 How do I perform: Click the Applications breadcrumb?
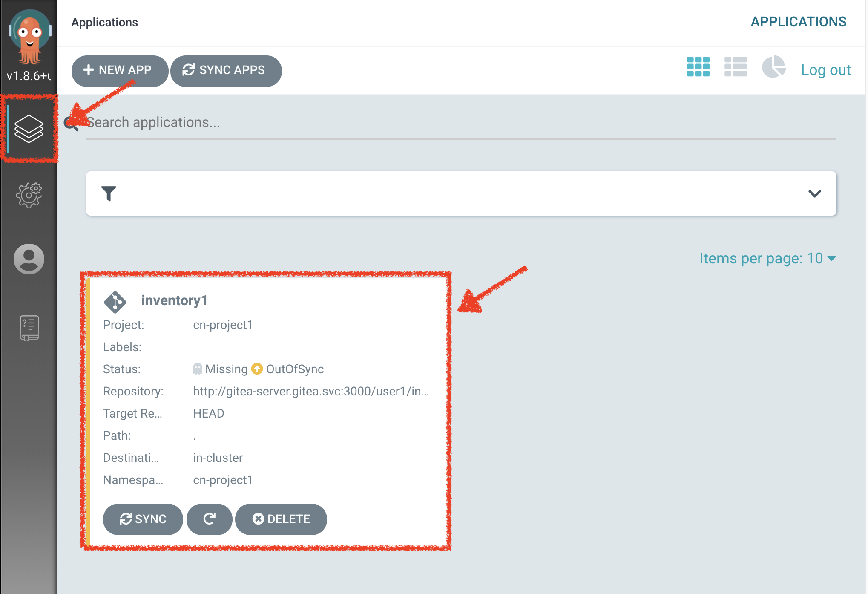click(105, 22)
